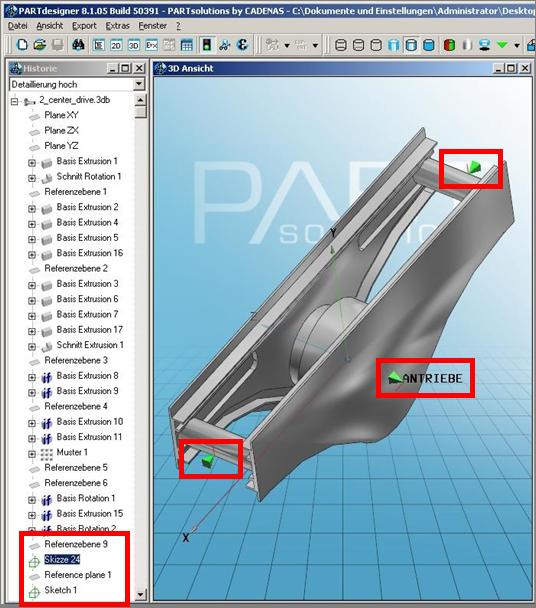Toggle the solid blue cylinder shading mode
The width and height of the screenshot is (536, 608).
(x=429, y=45)
